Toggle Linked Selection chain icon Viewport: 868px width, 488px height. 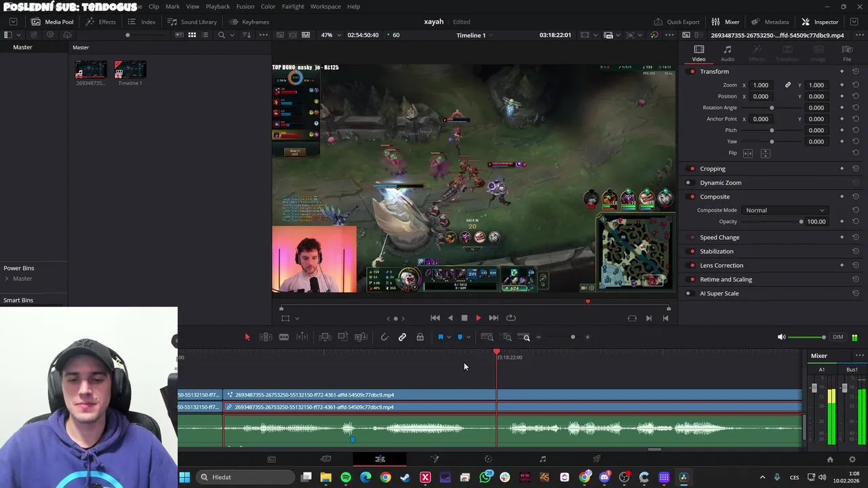tap(402, 337)
